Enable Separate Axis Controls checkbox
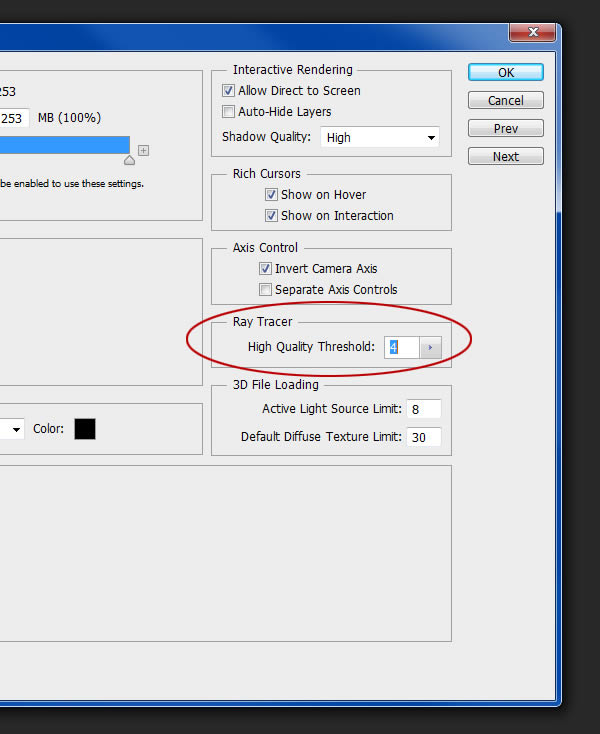The width and height of the screenshot is (600, 734). click(265, 289)
